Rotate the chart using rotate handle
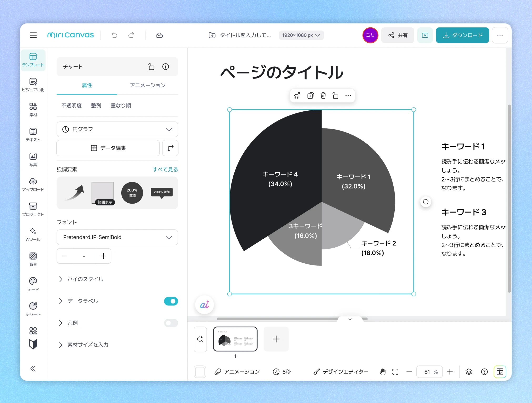 pyautogui.click(x=426, y=202)
